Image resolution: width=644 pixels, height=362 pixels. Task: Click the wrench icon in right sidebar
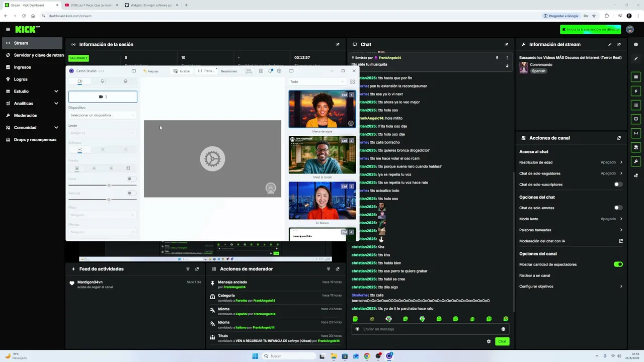pos(636,161)
